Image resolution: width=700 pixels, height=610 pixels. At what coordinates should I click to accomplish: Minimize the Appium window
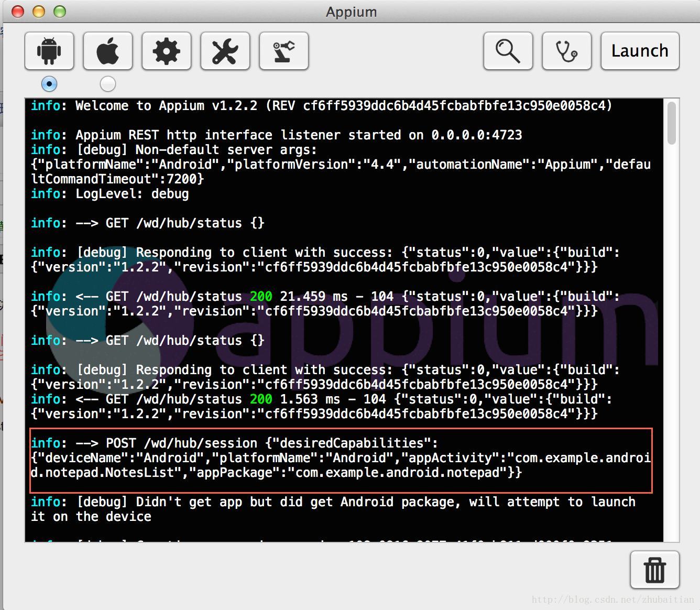point(39,12)
